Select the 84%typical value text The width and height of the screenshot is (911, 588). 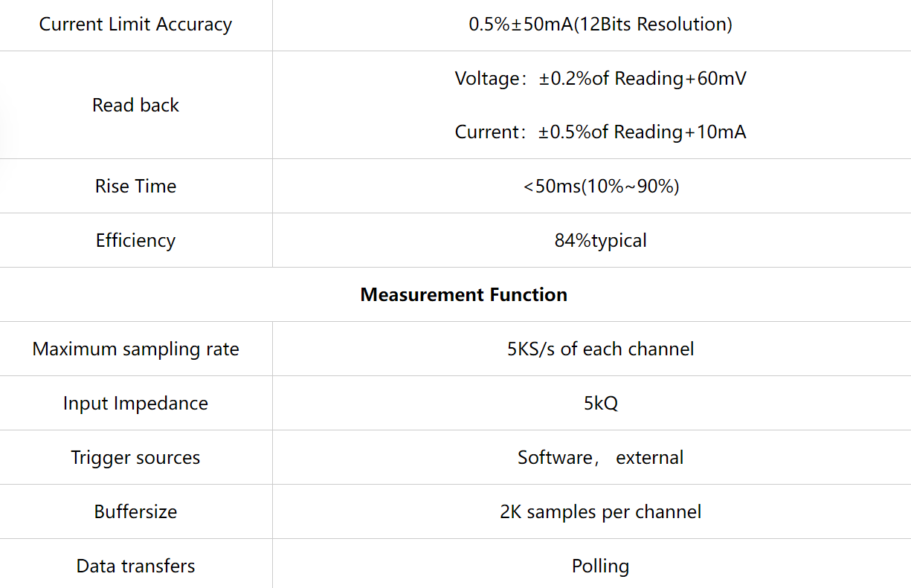[x=600, y=240]
